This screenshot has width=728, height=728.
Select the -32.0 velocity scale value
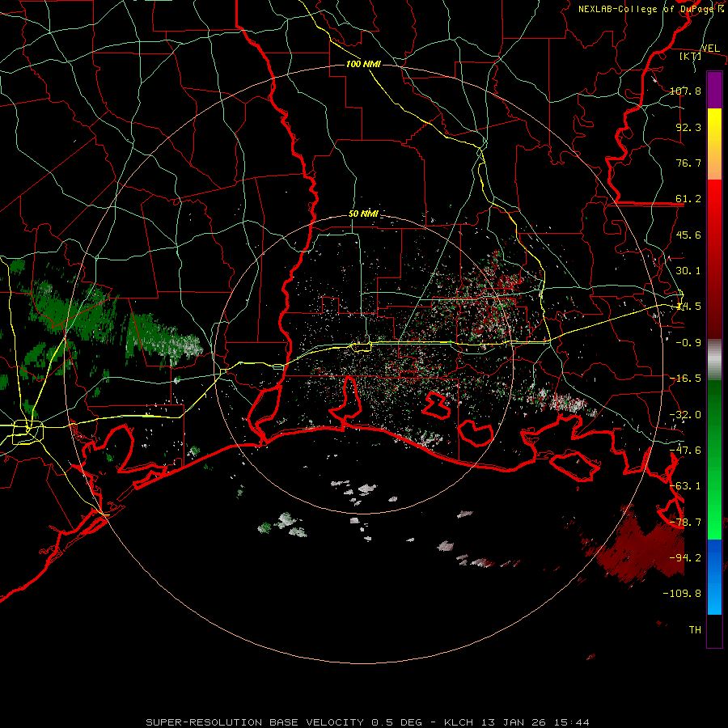[x=685, y=415]
